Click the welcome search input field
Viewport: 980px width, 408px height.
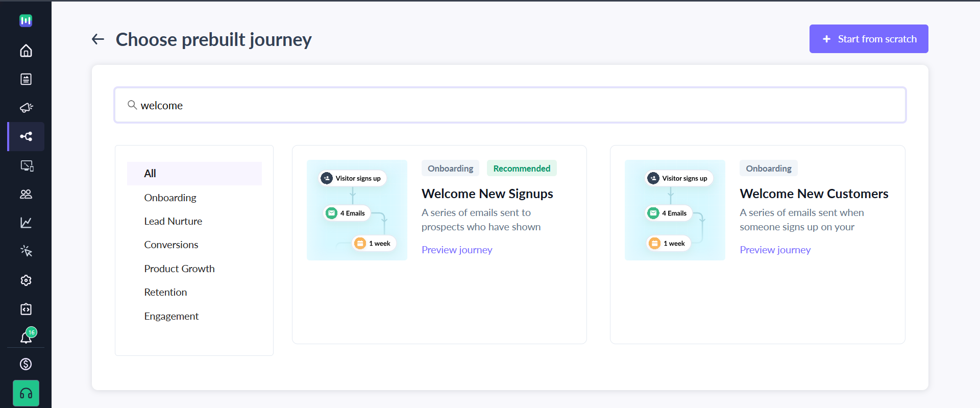pyautogui.click(x=510, y=105)
